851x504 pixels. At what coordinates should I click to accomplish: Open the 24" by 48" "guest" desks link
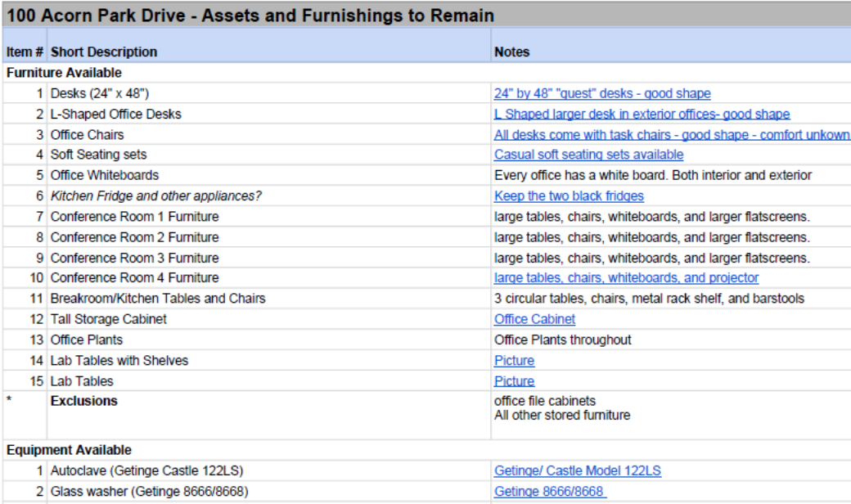602,93
